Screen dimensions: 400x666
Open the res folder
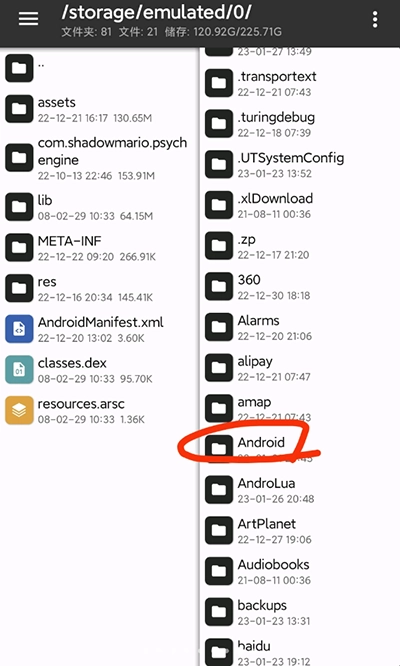[99, 288]
